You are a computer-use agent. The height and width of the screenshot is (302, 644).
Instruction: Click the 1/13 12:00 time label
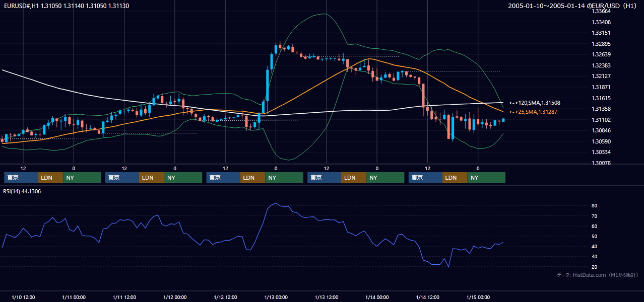327,297
